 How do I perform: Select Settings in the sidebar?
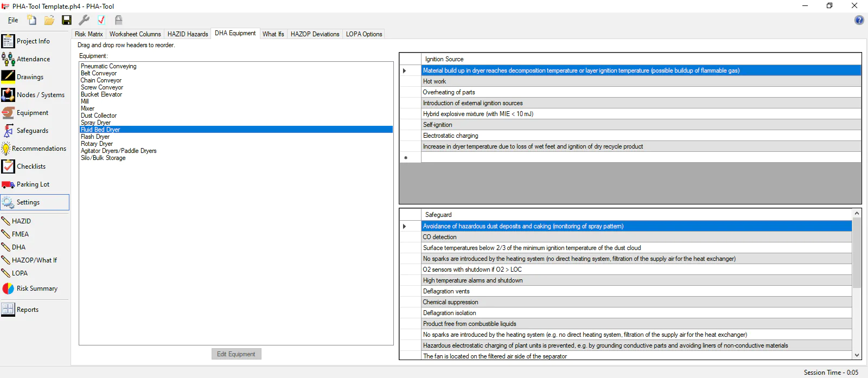click(35, 202)
